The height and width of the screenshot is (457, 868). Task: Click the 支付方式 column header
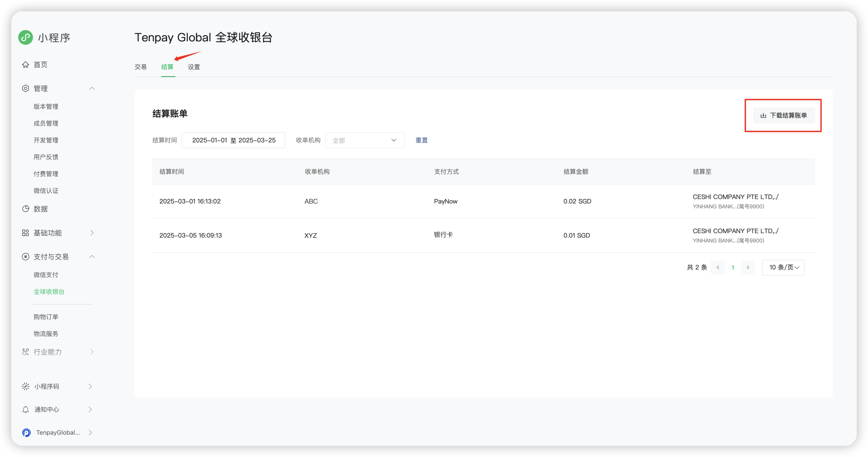[x=446, y=172]
